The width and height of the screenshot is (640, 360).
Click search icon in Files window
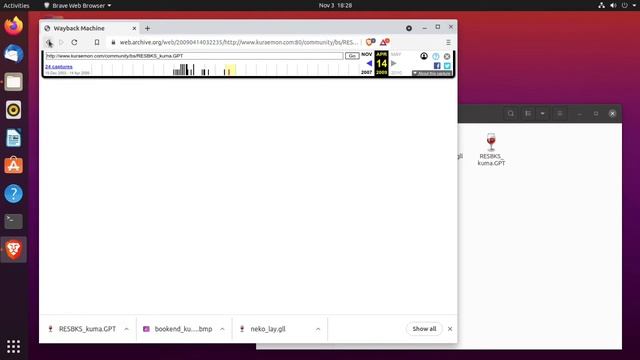coord(511,113)
